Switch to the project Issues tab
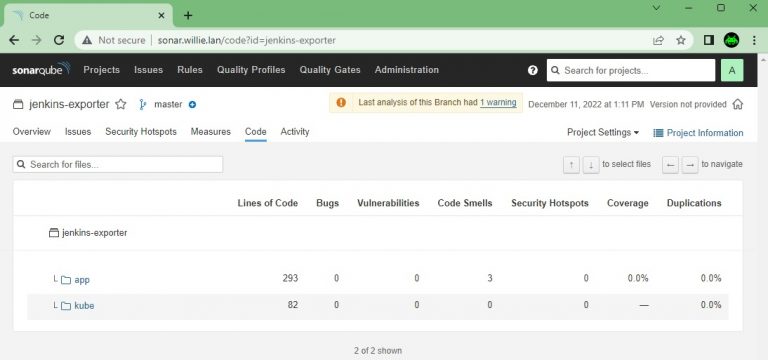 78,131
